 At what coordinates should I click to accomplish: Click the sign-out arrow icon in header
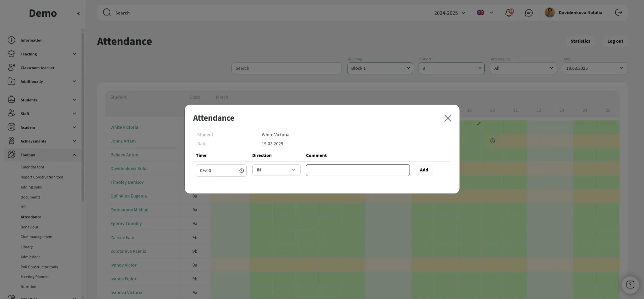619,12
